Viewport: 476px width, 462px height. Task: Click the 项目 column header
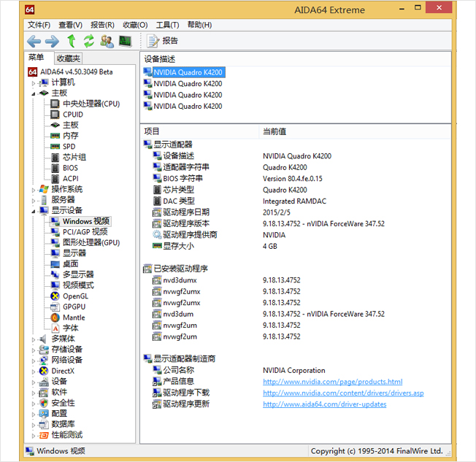[x=200, y=132]
